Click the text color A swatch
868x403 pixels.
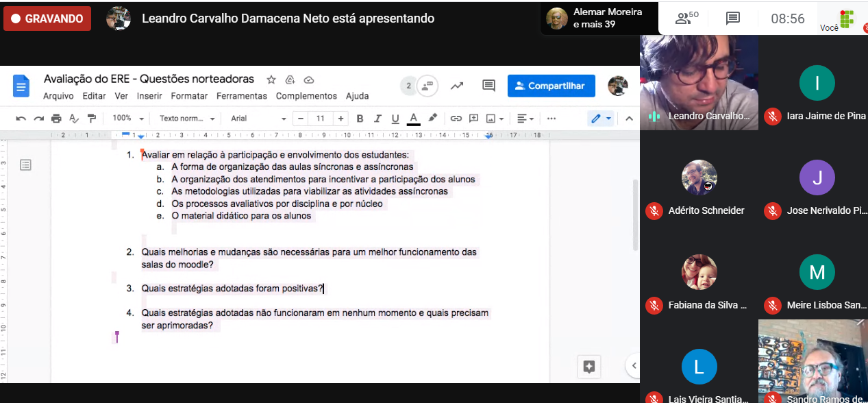413,119
